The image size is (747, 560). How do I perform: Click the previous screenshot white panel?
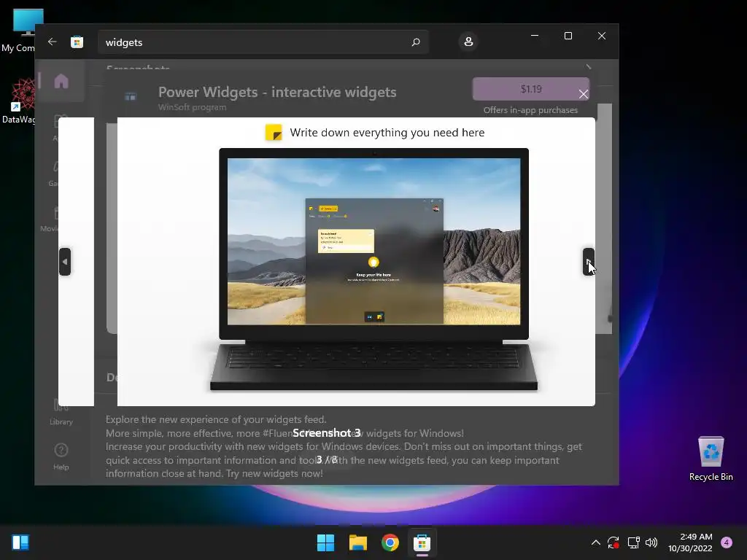click(76, 262)
